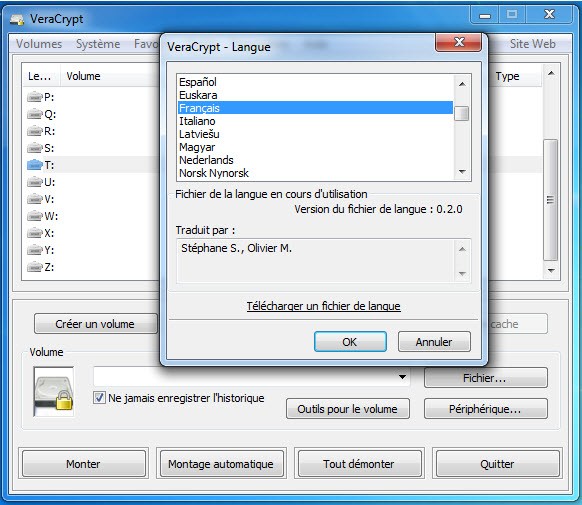This screenshot has height=505, width=582.
Task: Open Télécharger un fichier de langue link
Action: tap(324, 306)
